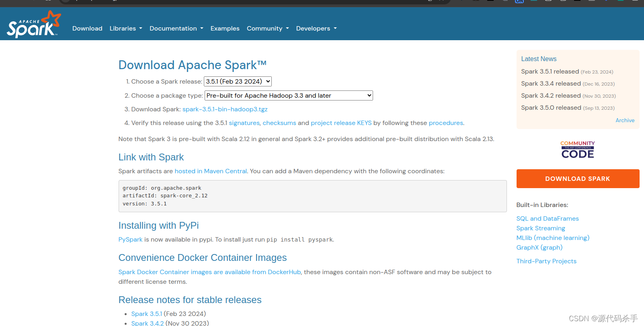Open the Download menu item
644x326 pixels.
pyautogui.click(x=87, y=29)
